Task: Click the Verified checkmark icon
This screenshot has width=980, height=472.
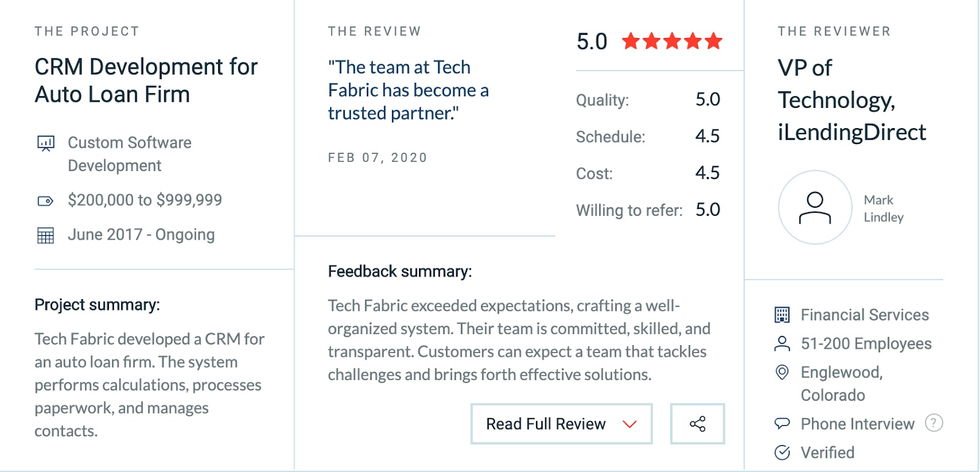Action: 782,452
